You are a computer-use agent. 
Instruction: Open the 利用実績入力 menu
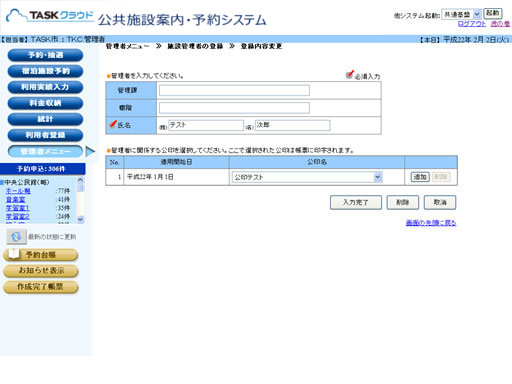pos(45,87)
